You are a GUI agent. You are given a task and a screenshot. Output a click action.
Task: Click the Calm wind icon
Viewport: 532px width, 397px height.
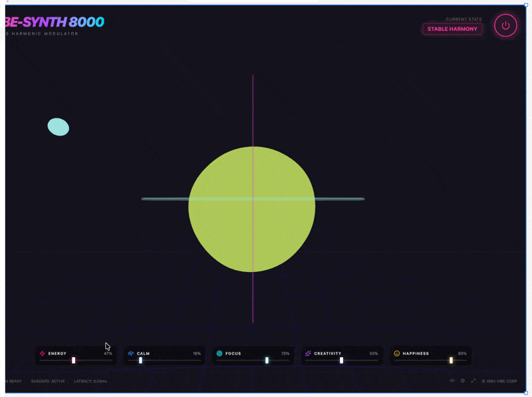tap(131, 354)
